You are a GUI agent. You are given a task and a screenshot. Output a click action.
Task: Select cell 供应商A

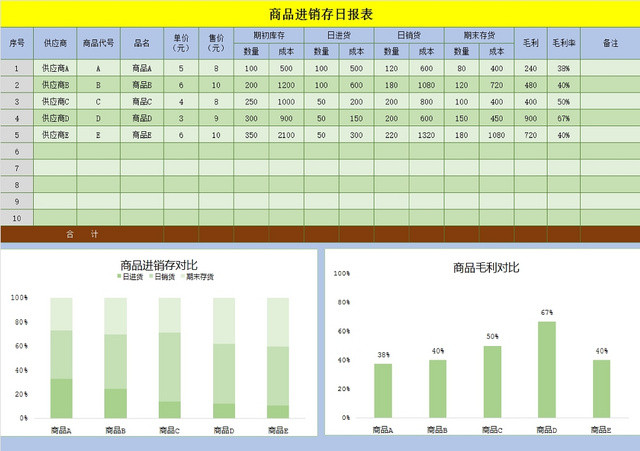55,68
